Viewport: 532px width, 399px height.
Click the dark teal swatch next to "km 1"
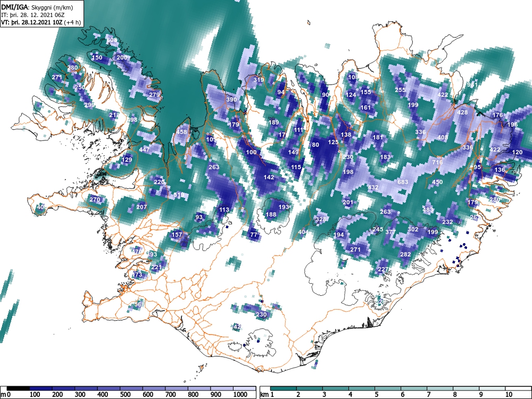coord(284,388)
